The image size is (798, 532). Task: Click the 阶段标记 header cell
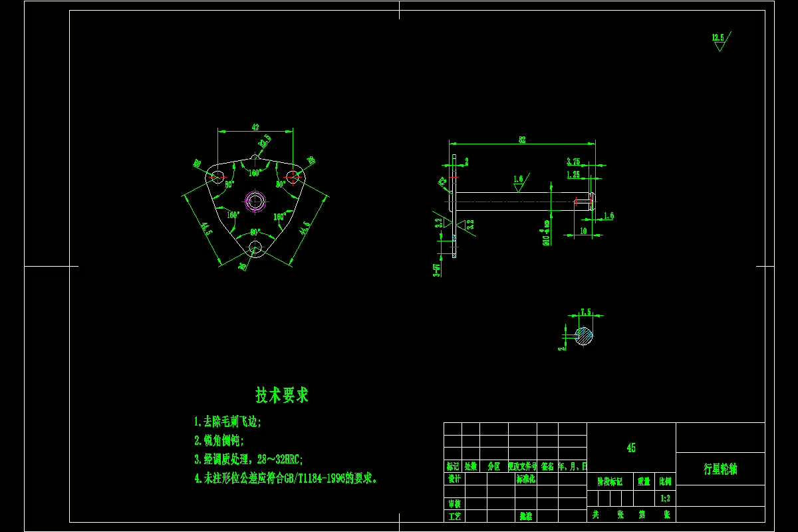[x=610, y=481]
